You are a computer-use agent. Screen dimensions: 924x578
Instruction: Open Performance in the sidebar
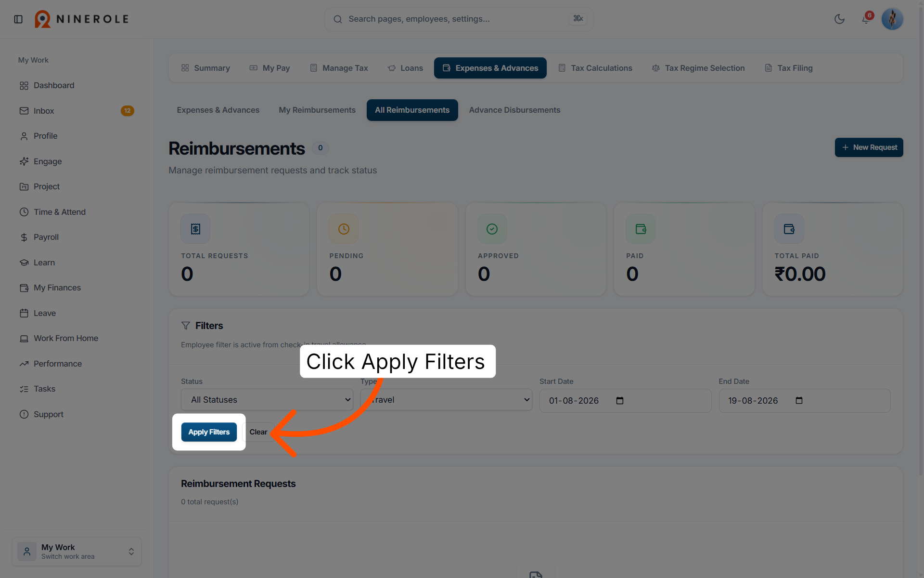pos(77,364)
